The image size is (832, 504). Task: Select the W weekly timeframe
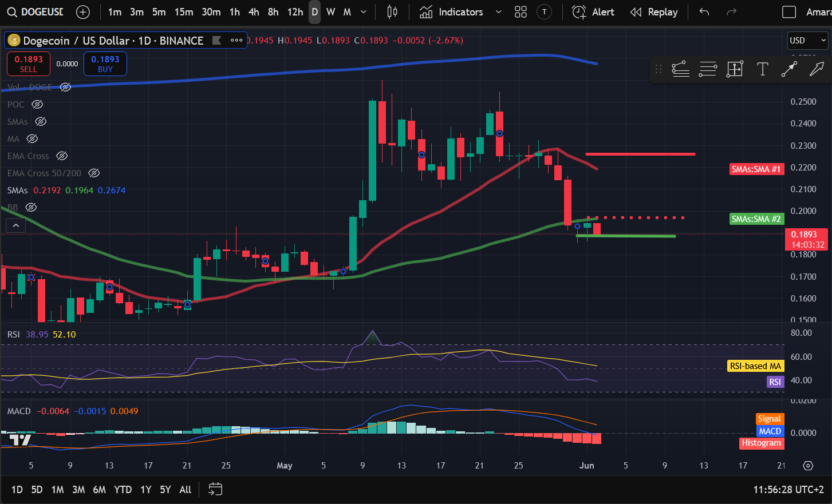[331, 12]
